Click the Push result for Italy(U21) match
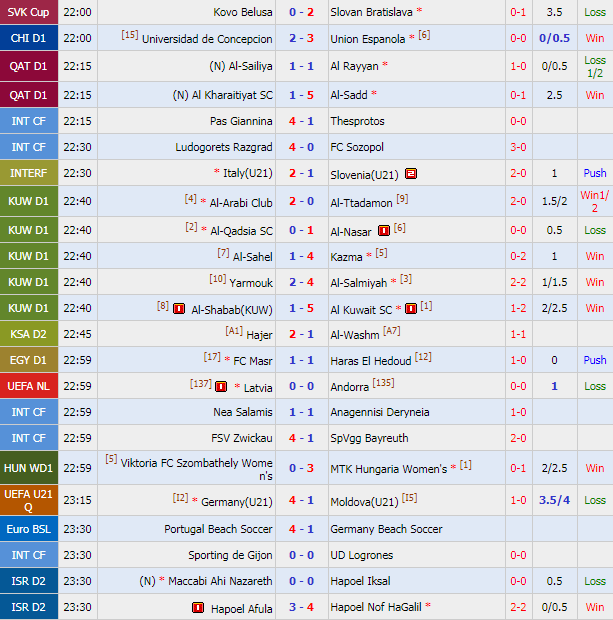This screenshot has width=613, height=620. click(595, 173)
